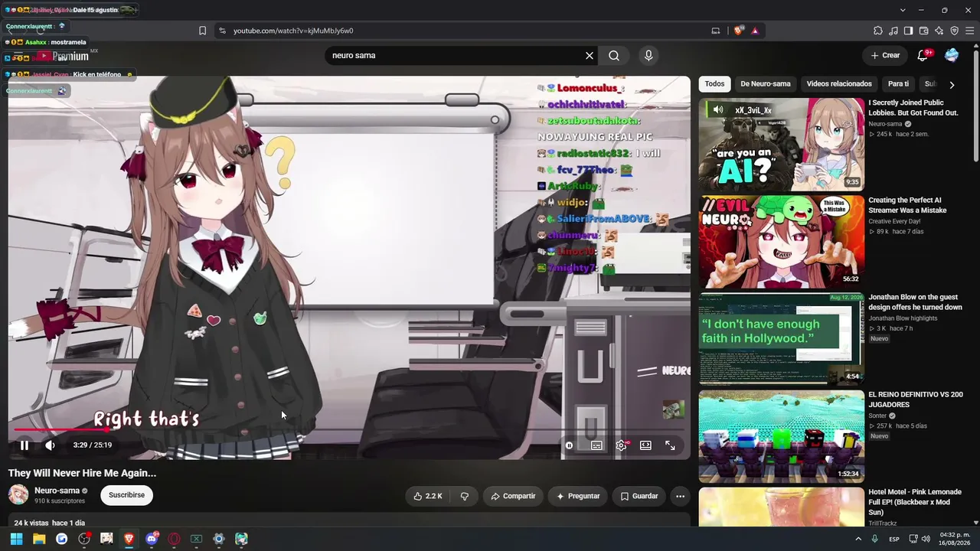Like the video with 2.2 K likes
980x551 pixels.
428,496
